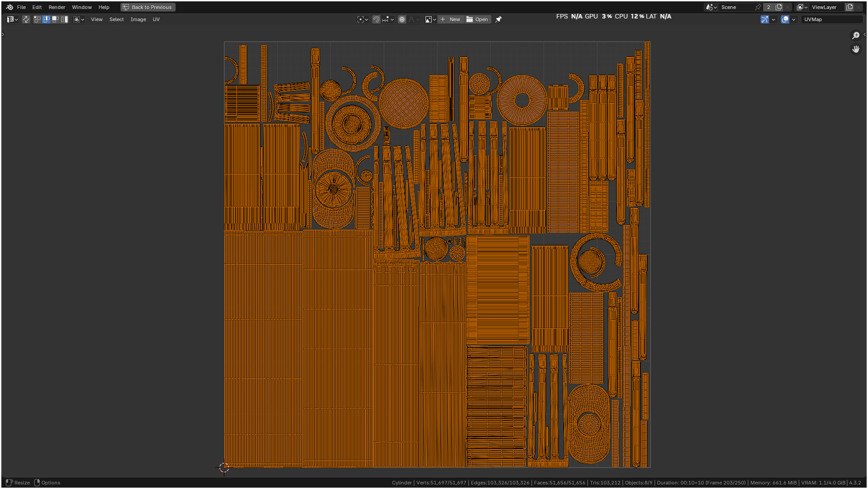
Task: Open the overlays options dropdown arrow
Action: [794, 19]
